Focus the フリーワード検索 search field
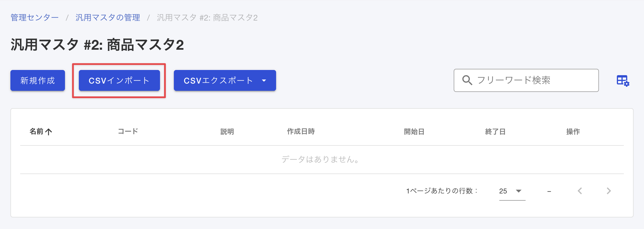Image resolution: width=644 pixels, height=229 pixels. click(526, 80)
